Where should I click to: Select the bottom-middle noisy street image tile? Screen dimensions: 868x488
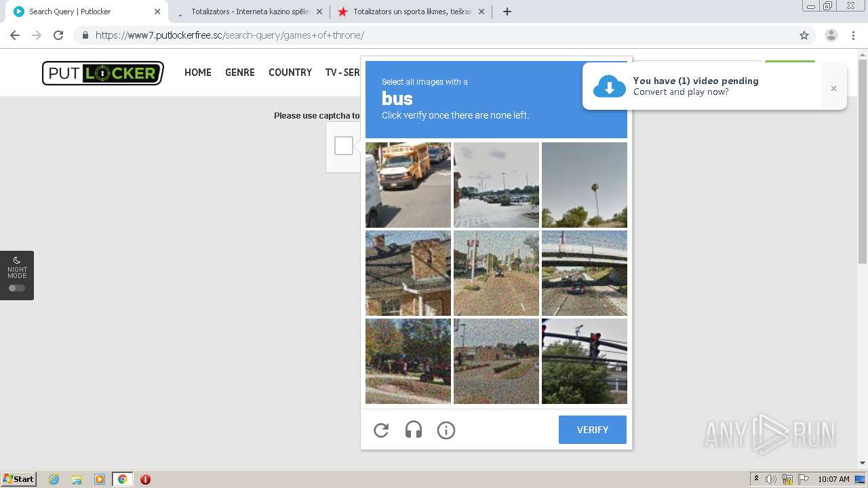pos(496,361)
